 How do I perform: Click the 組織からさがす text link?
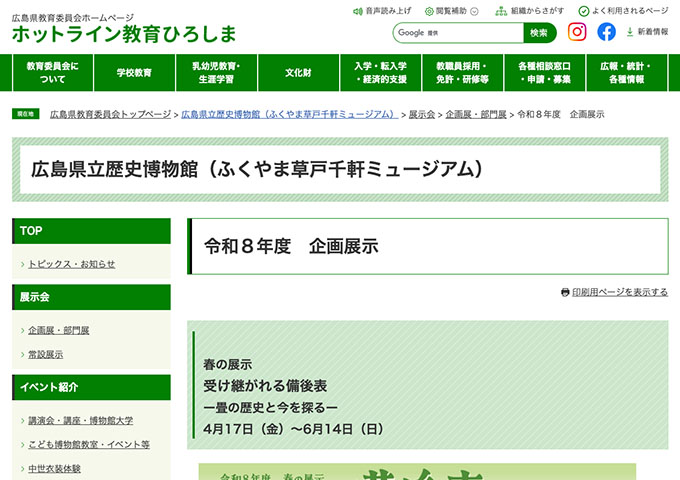pos(537,11)
